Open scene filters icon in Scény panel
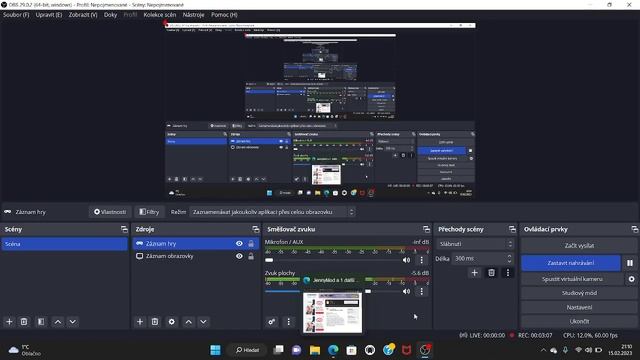This screenshot has height=360, width=640. (41, 322)
